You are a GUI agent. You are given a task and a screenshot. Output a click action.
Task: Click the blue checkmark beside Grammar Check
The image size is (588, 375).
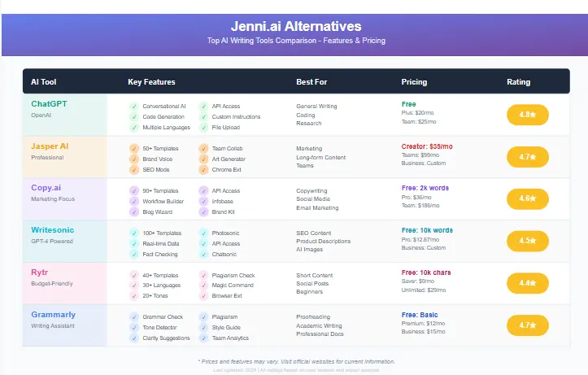coord(134,317)
